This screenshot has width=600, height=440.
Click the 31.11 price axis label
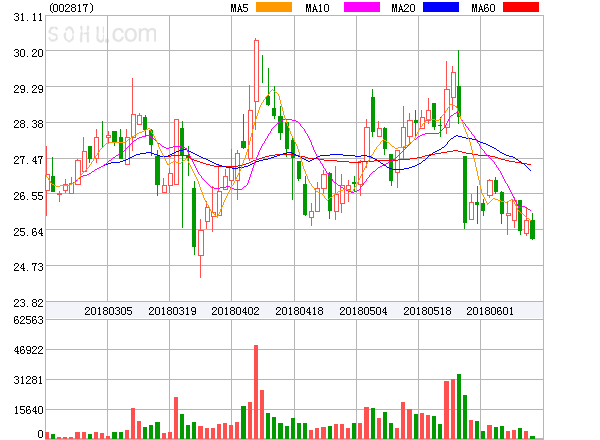click(x=28, y=17)
